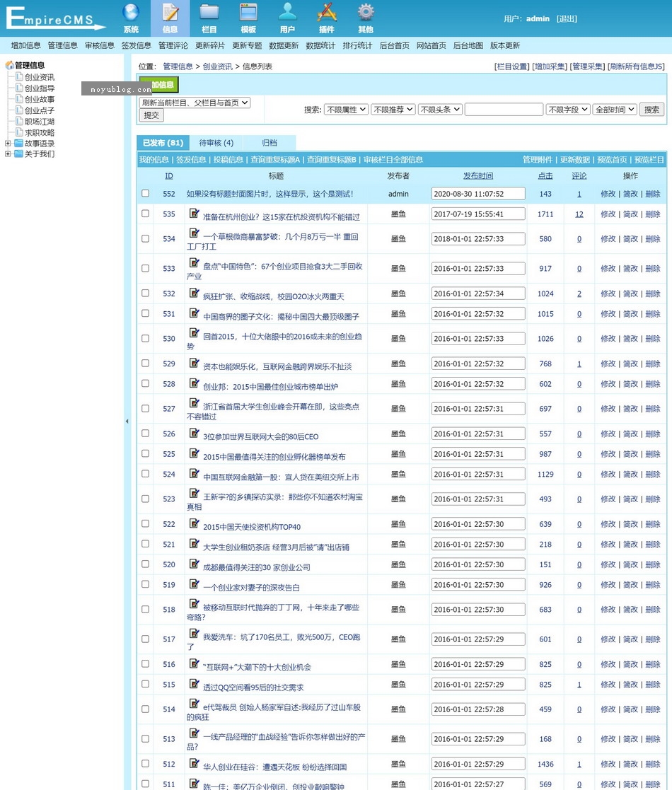
Task: Check the checkbox for row 535
Action: pos(146,214)
